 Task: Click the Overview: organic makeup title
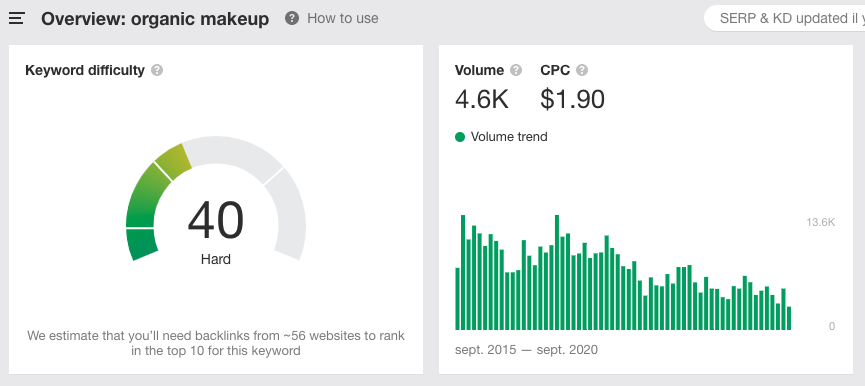[x=155, y=19]
